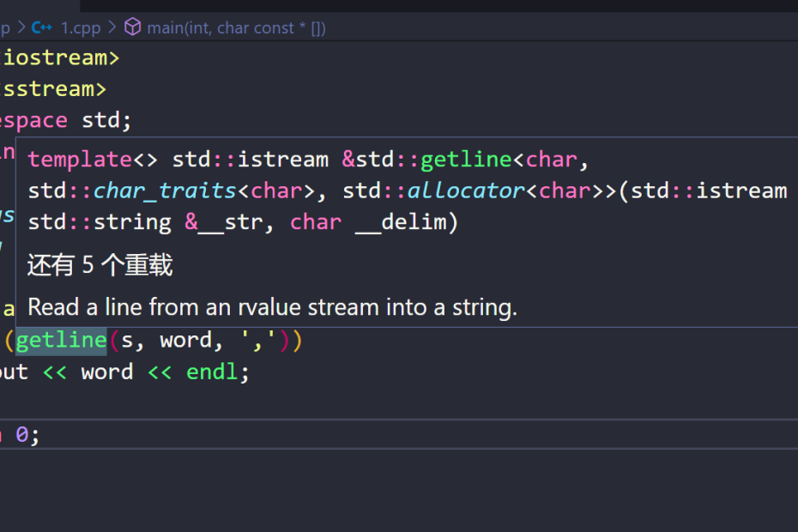Click the return value 0
Image resolution: width=798 pixels, height=532 pixels.
click(x=21, y=435)
